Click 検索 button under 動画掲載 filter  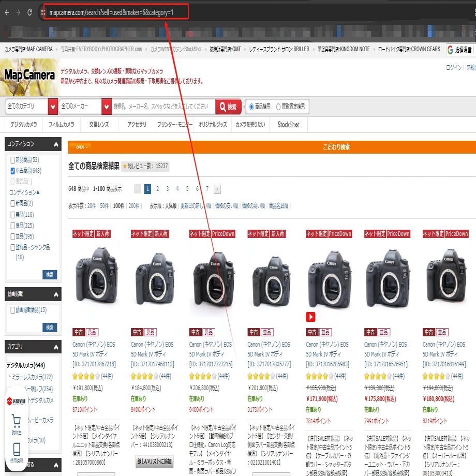click(x=50, y=328)
